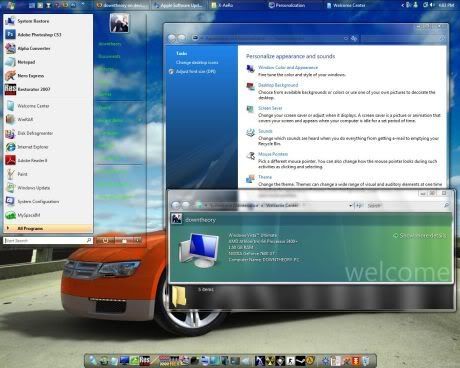Open the Documents link in the Start menu
The width and height of the screenshot is (460, 368).
(x=109, y=57)
